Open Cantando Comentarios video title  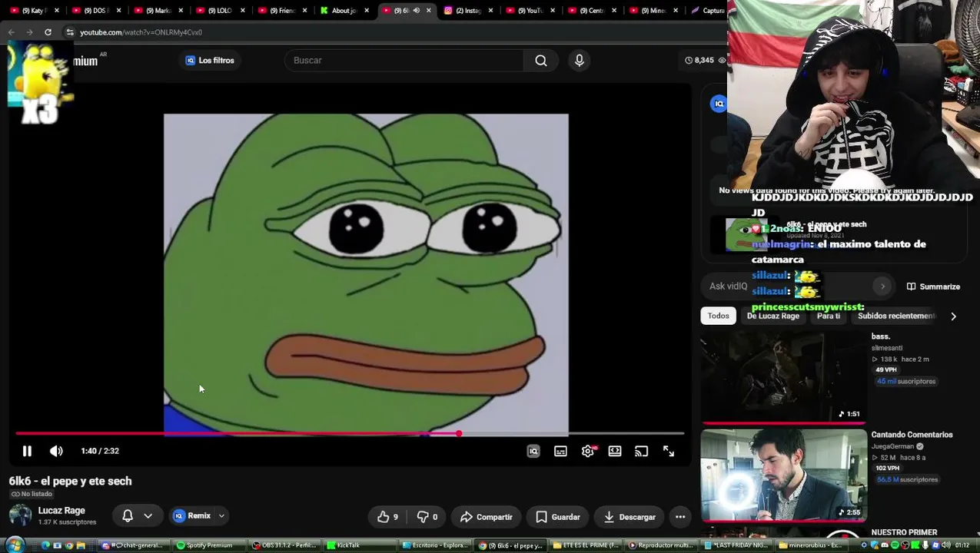[912, 435]
